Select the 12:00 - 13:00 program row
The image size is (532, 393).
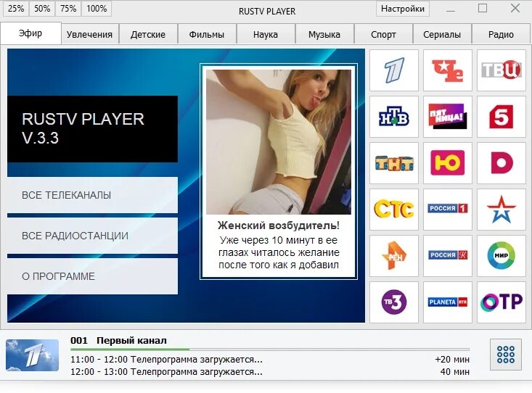tap(270, 372)
